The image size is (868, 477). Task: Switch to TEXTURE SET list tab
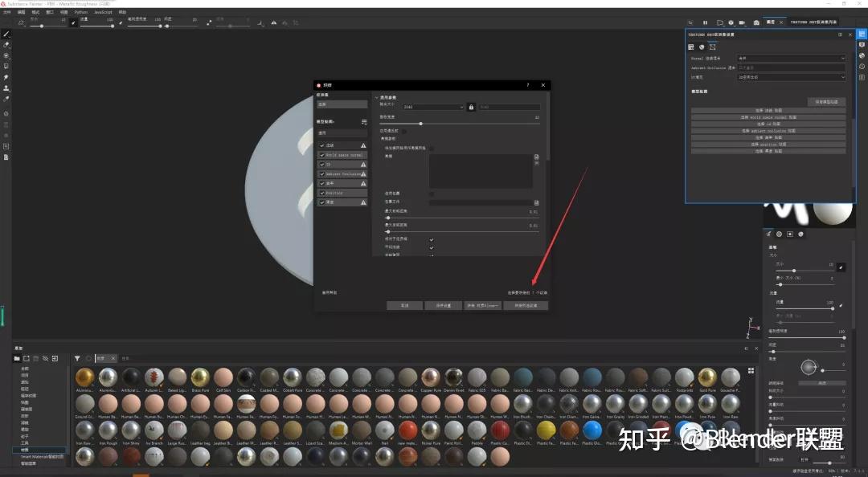point(813,22)
